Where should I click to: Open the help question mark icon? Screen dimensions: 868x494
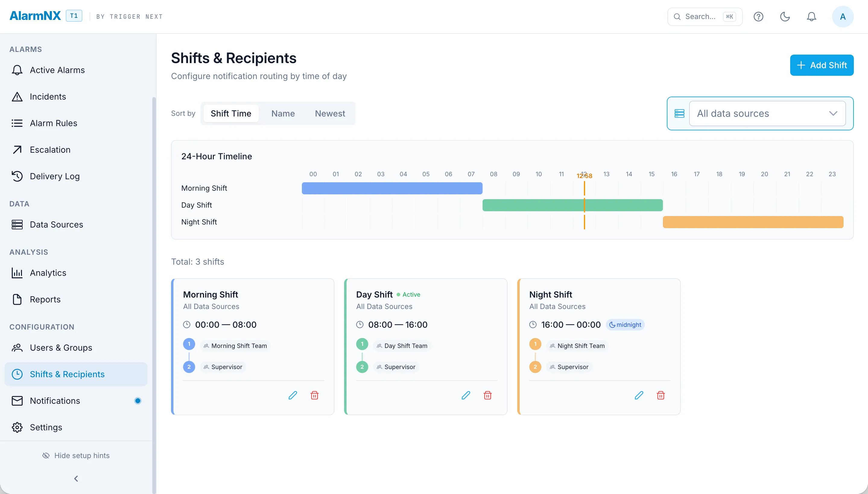(x=759, y=17)
